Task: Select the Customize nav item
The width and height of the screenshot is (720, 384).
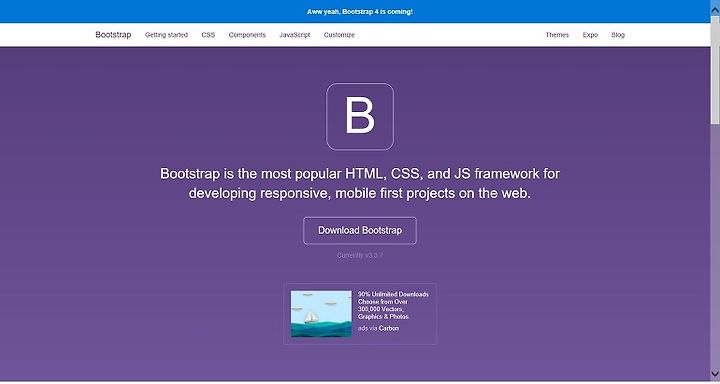Action: [x=339, y=35]
